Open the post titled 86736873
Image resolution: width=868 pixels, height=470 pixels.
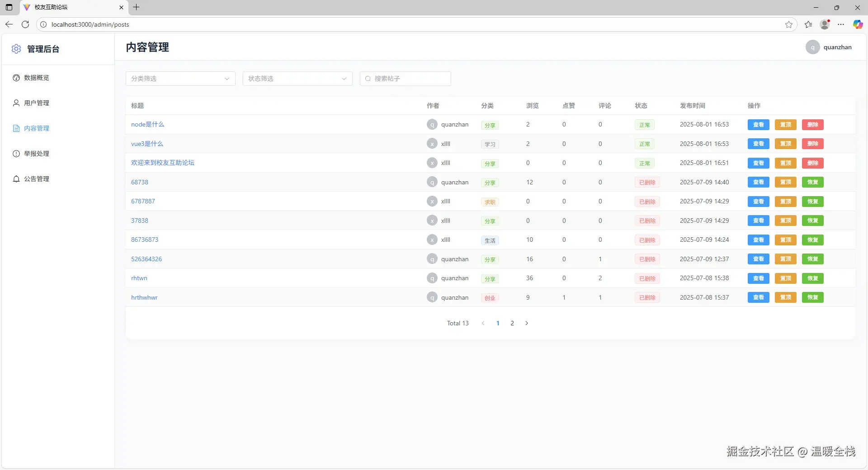point(145,240)
